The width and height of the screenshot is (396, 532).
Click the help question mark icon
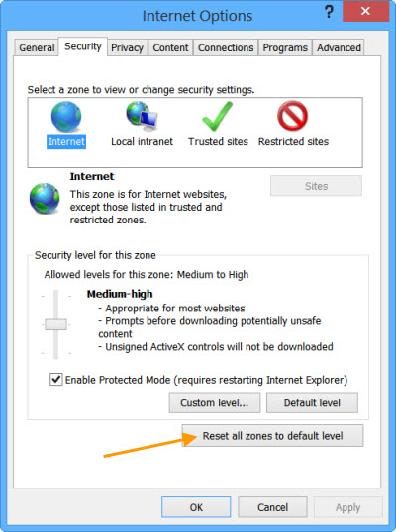[329, 12]
